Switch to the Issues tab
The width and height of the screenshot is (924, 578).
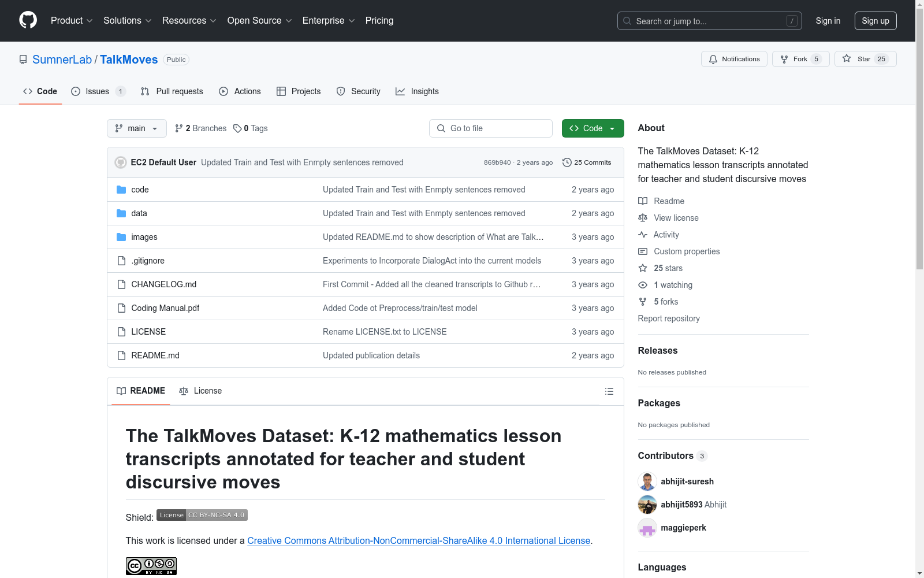pos(98,91)
